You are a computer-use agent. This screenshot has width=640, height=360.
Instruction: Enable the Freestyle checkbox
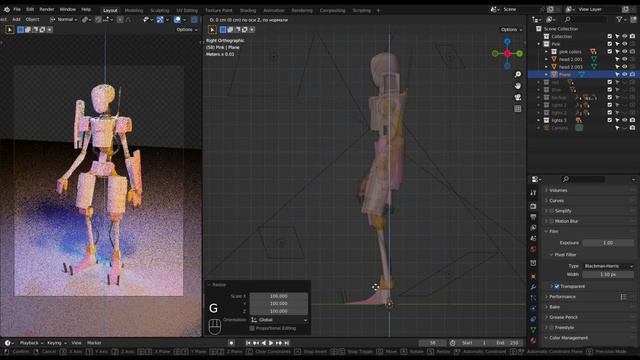551,327
